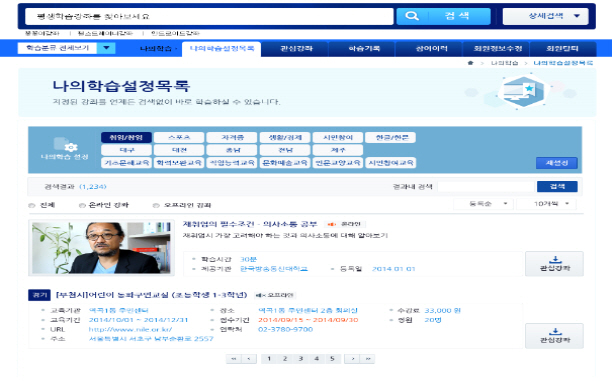
Task: Toggle the 문화예술교육 filter
Action: coord(285,162)
